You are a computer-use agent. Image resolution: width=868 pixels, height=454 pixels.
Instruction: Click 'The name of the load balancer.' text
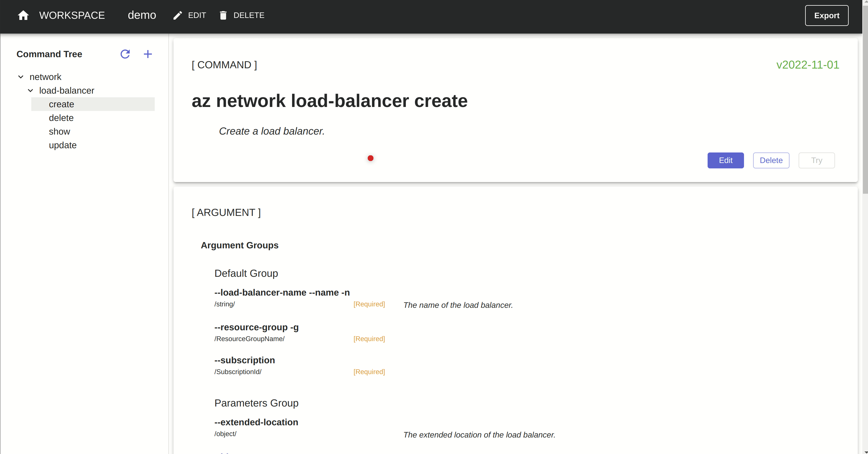click(x=458, y=305)
